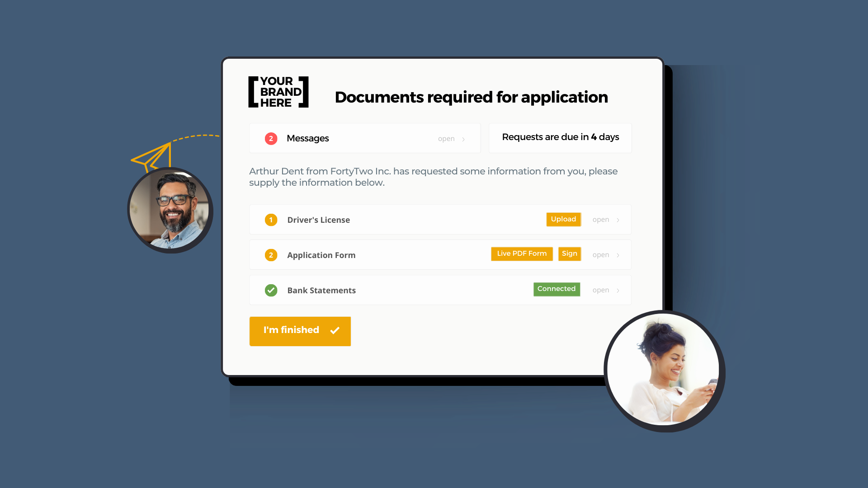Screen dimensions: 868x488
Task: Click the Upload icon for Driver's License
Action: 563,219
